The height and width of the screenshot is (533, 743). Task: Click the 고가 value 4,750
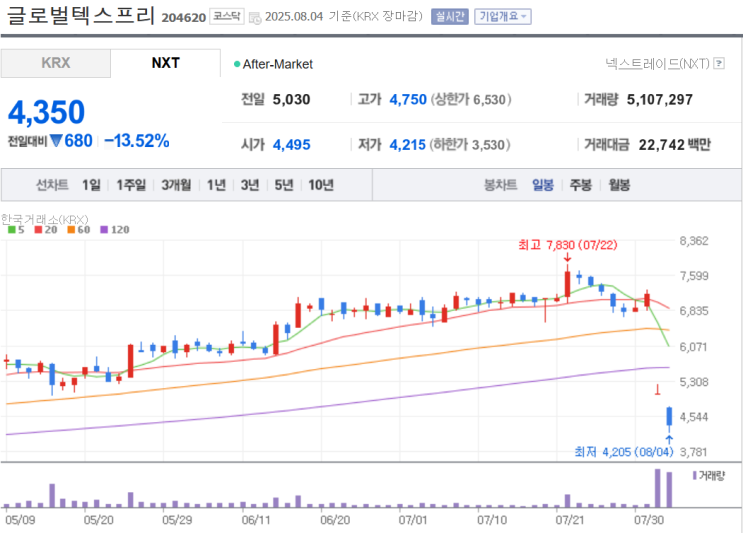point(408,99)
